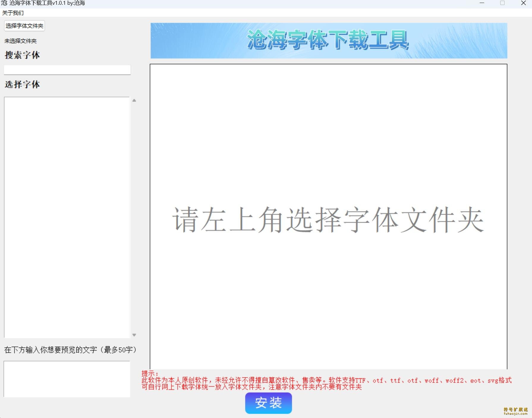The width and height of the screenshot is (532, 418).
Task: Click the 未选择文件夹 status label
Action: [21, 41]
